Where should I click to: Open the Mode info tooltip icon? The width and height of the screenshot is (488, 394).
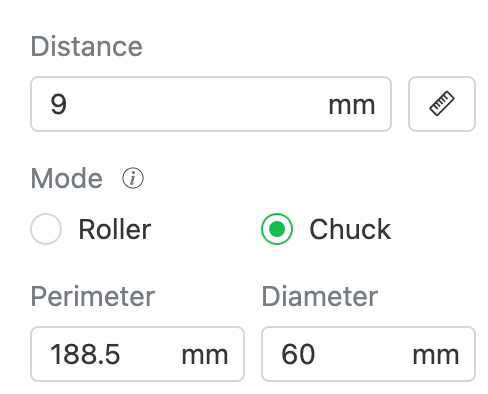click(133, 178)
